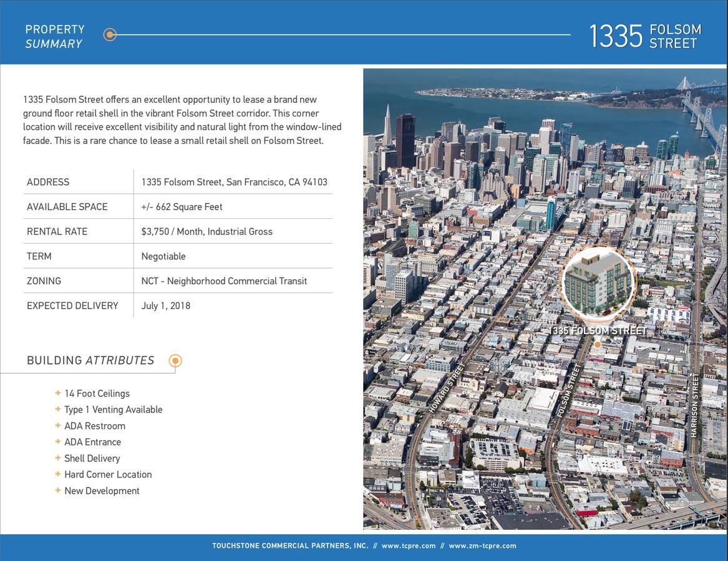Select the 'Shell Delivery' attribute text
Screen dimensions: 728x561
(92, 458)
